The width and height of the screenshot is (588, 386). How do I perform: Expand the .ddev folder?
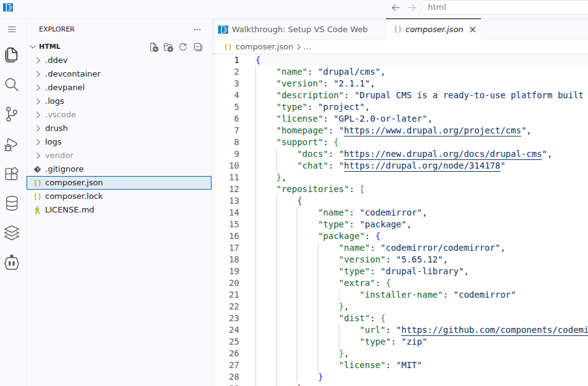click(x=38, y=61)
